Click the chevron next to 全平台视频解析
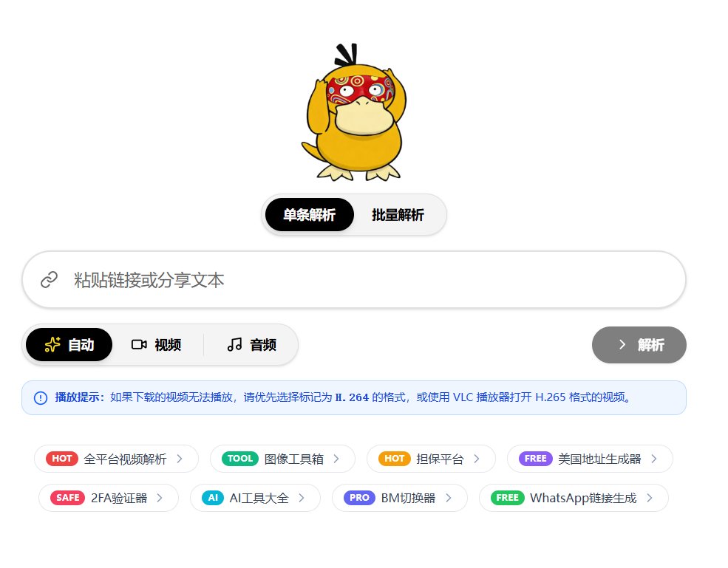This screenshot has height=568, width=728. click(x=180, y=459)
